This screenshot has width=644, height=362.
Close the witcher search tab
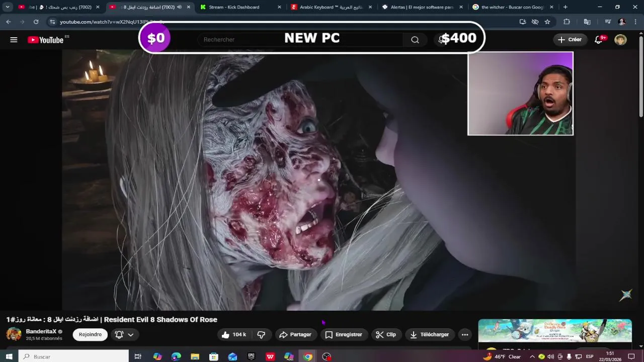point(551,7)
